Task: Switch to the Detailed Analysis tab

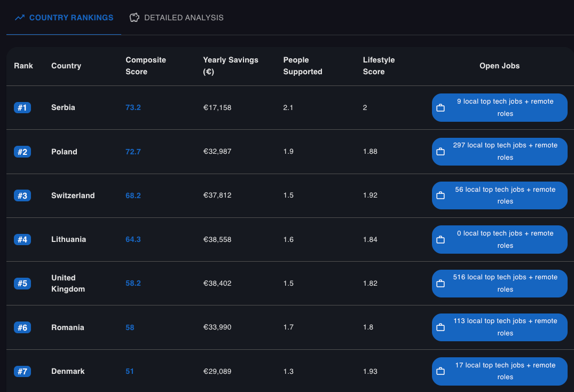Action: (x=176, y=18)
